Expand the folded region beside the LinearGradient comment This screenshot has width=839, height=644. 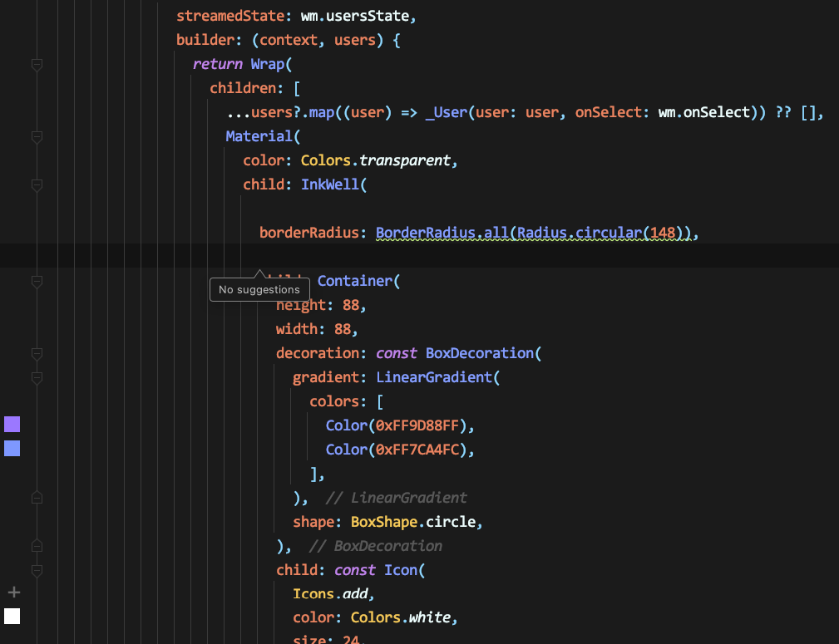coord(37,497)
